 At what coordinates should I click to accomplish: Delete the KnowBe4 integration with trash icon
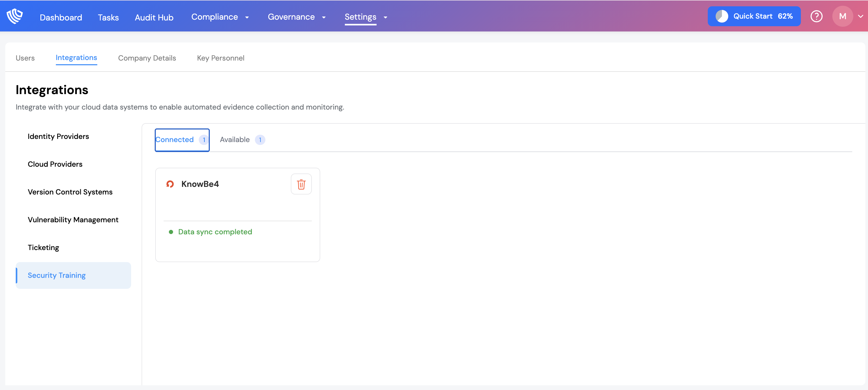[x=301, y=184]
